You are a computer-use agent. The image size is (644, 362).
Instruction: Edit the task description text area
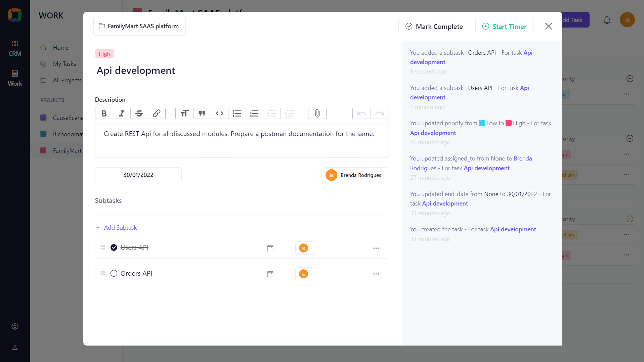(242, 140)
